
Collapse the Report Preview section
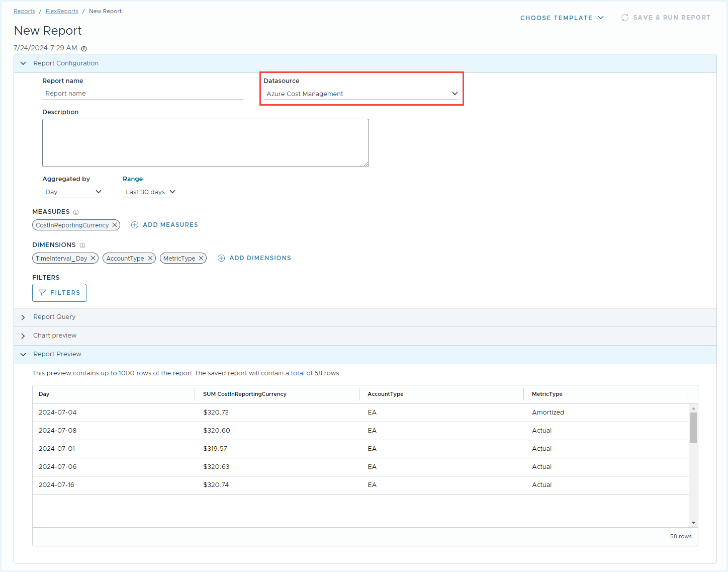pyautogui.click(x=23, y=355)
